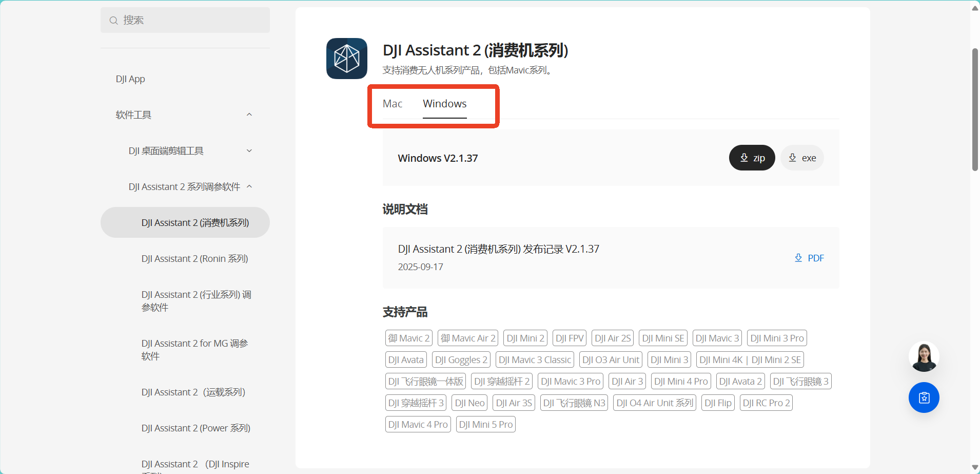Download the release notes PDF
This screenshot has width=980, height=474.
pyautogui.click(x=809, y=258)
